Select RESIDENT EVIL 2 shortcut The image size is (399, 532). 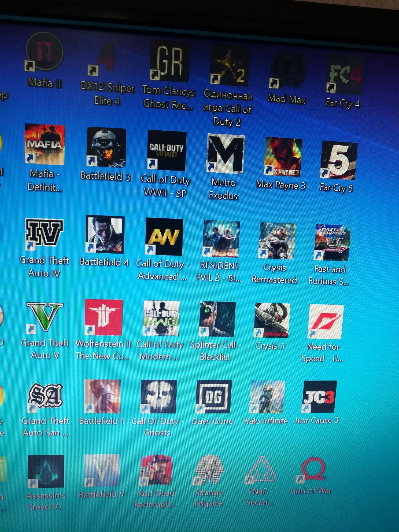[221, 239]
